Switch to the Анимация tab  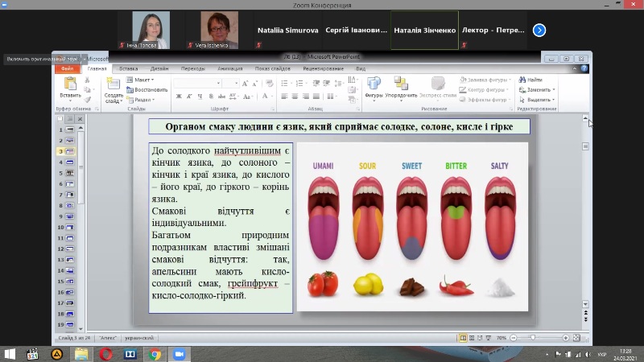point(229,69)
